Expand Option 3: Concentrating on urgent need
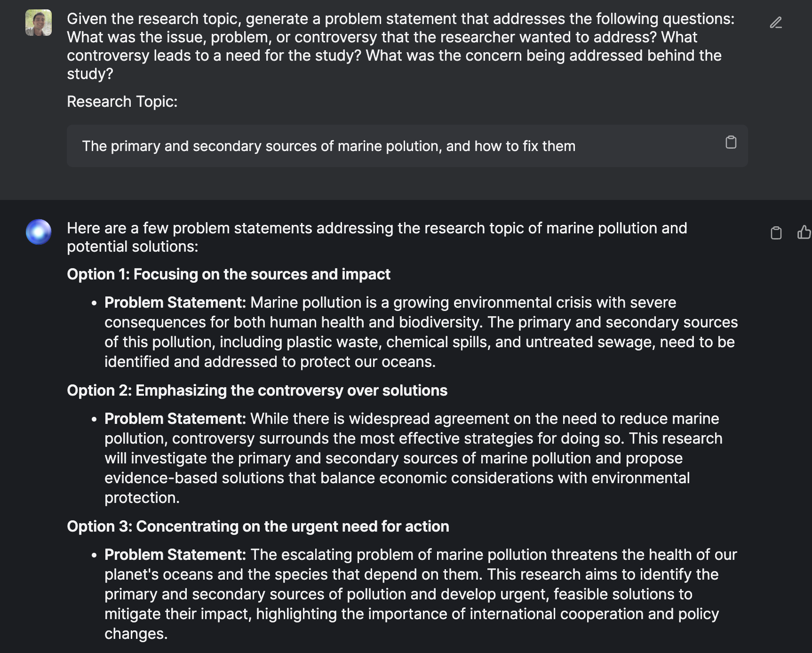Image resolution: width=812 pixels, height=653 pixels. [x=258, y=526]
